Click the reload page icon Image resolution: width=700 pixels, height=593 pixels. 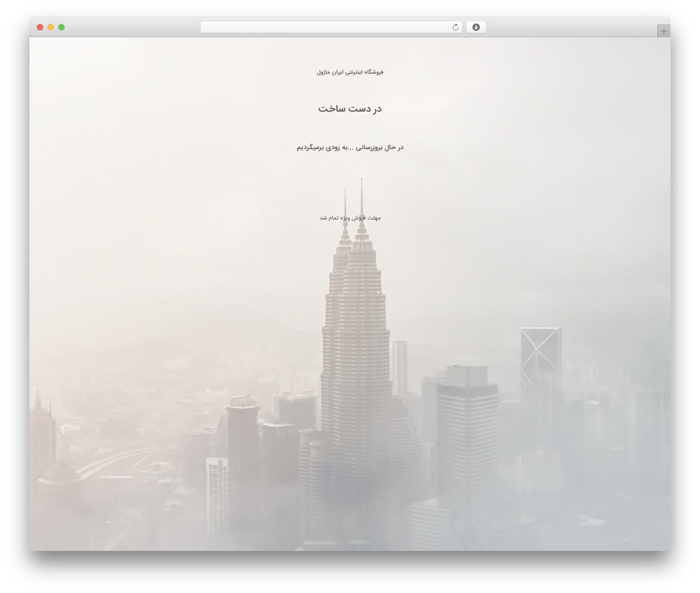pos(455,27)
